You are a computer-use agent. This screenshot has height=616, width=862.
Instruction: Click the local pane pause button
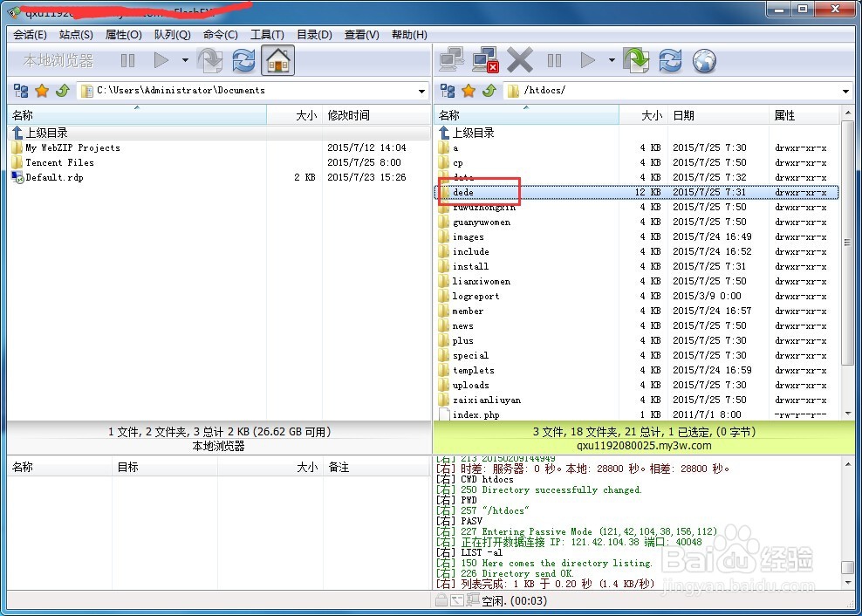(x=127, y=60)
